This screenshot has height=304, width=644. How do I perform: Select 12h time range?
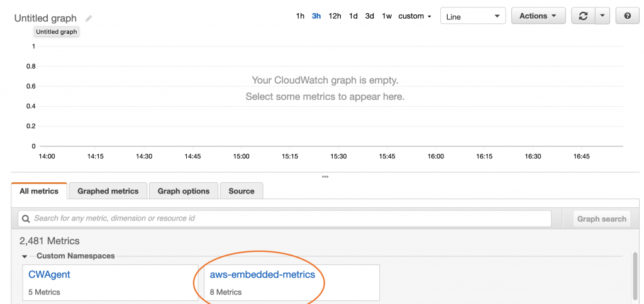[x=335, y=16]
